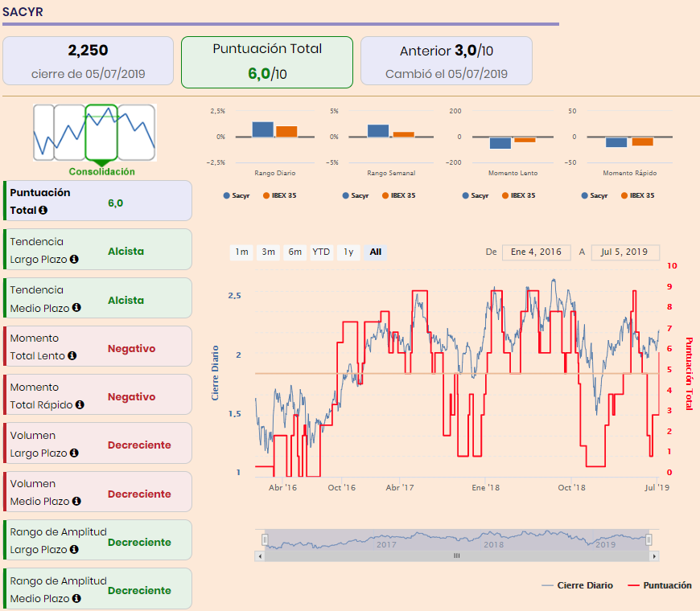Click the Puntuación Total 6,0/10 card
The image size is (700, 611).
[x=267, y=62]
